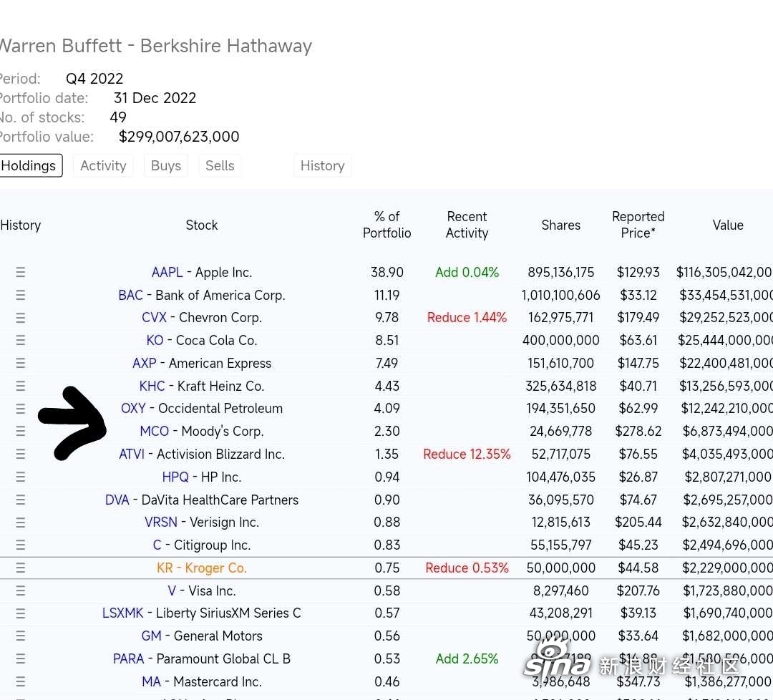Open GM - General Motors link
The height and width of the screenshot is (700, 773).
[x=202, y=636]
